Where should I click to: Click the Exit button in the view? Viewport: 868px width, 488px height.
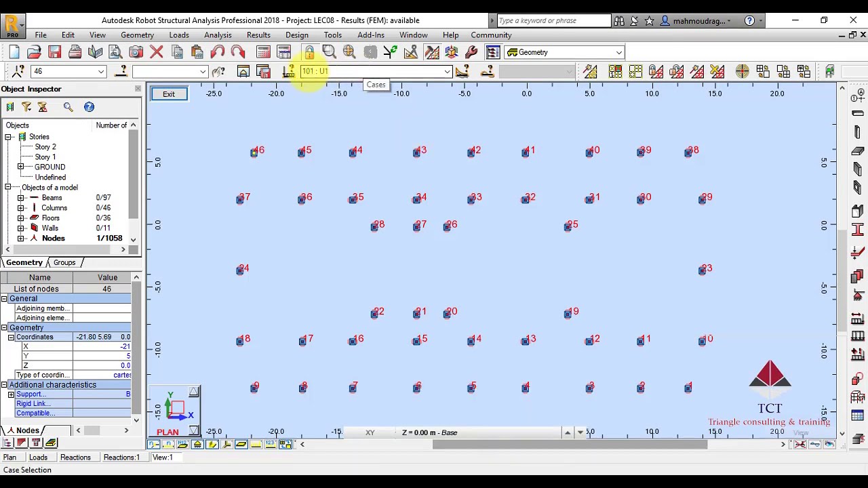(168, 94)
